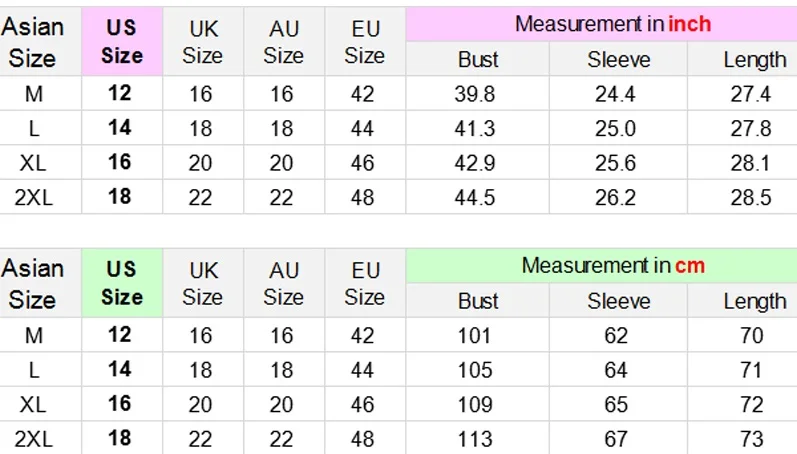Select US size 16 in the cm table
Viewport: 797px width, 454px height.
(x=120, y=404)
